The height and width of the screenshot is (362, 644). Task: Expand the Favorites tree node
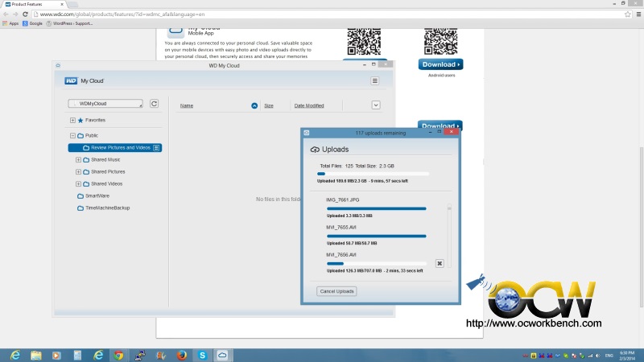click(72, 120)
